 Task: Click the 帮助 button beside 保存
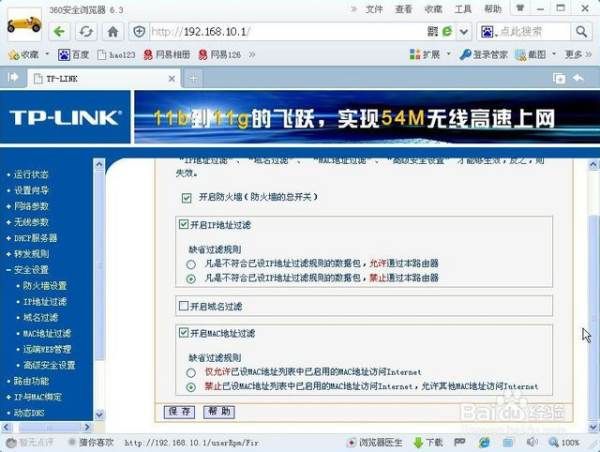219,412
